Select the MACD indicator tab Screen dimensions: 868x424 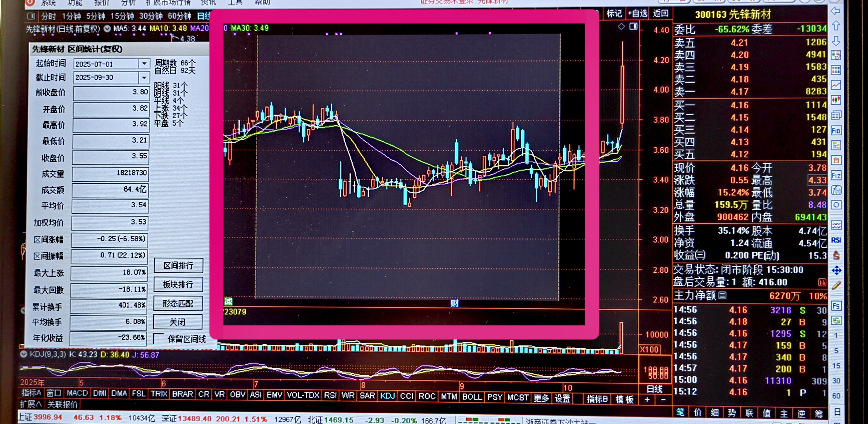[77, 393]
